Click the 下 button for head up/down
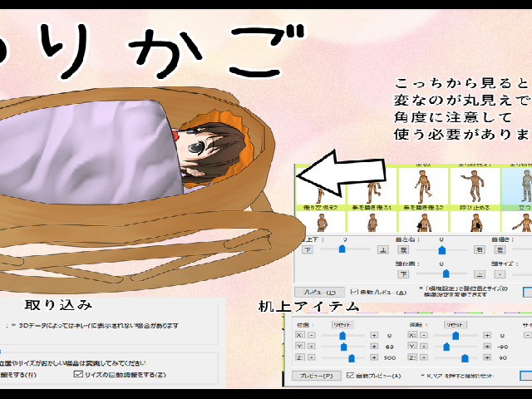Screen dimensions: 532x399 point(307,249)
